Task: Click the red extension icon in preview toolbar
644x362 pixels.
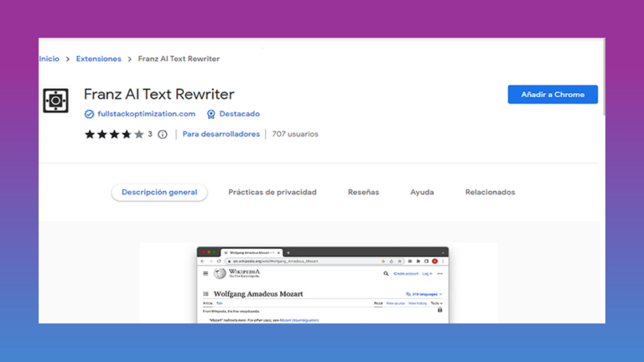Action: coord(434,261)
